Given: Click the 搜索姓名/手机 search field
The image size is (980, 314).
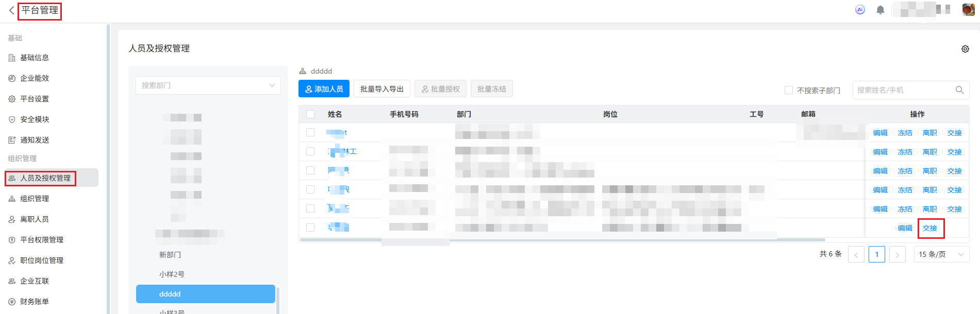Looking at the screenshot, I should (902, 90).
